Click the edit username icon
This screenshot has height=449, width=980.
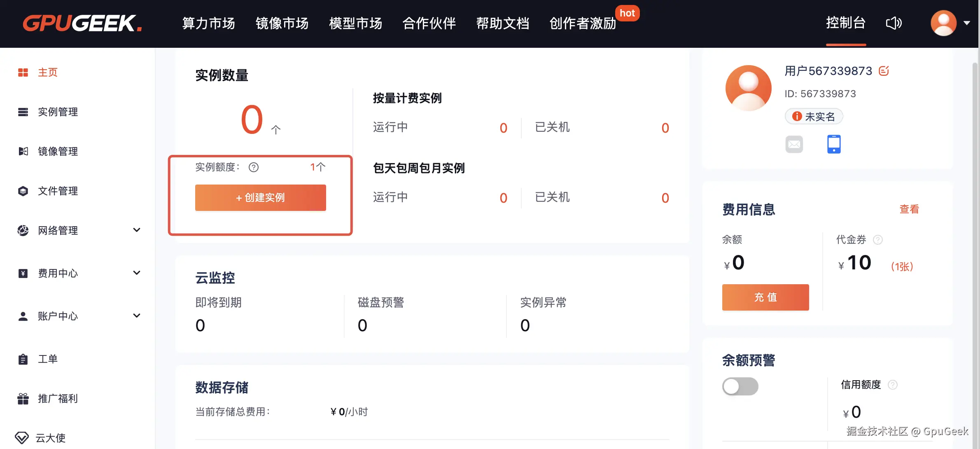click(884, 71)
